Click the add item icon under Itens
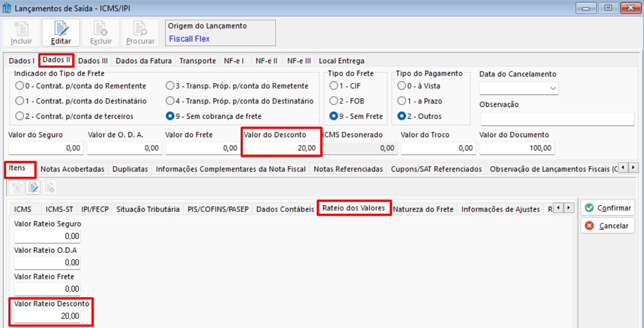Image resolution: width=644 pixels, height=328 pixels. pos(17,188)
